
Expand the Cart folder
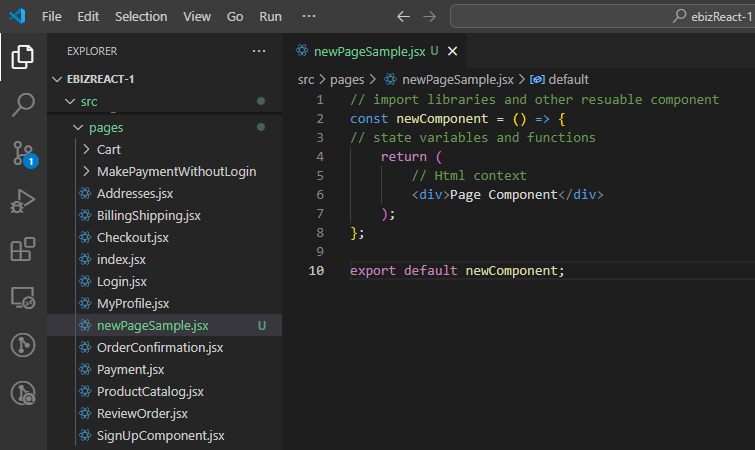[108, 150]
